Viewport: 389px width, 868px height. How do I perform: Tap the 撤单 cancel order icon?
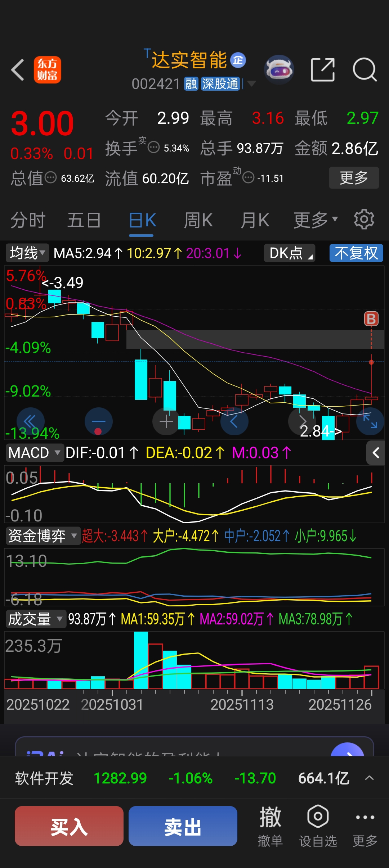pyautogui.click(x=270, y=826)
